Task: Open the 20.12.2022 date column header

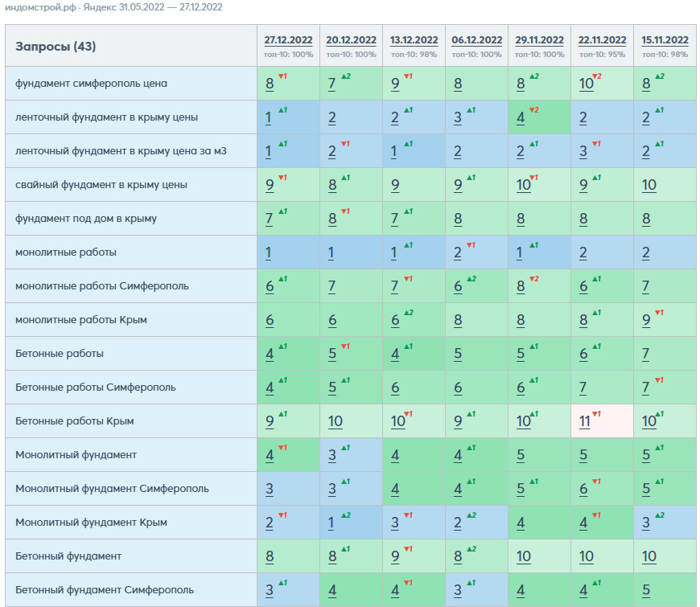Action: coord(351,40)
